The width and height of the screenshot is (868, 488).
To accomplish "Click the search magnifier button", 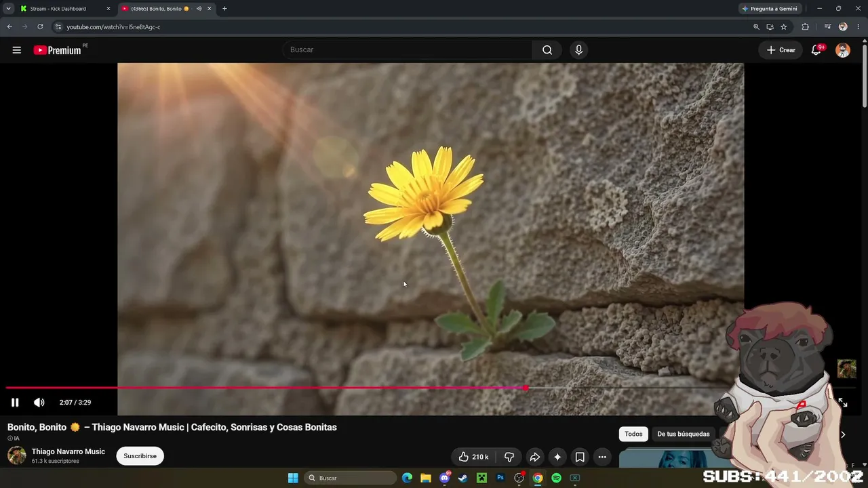I will [x=547, y=49].
